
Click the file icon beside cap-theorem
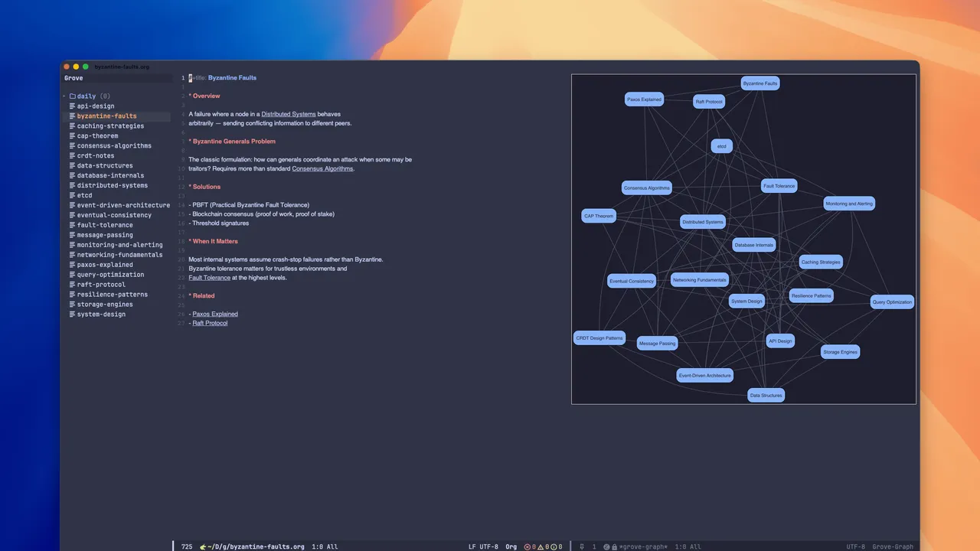click(73, 136)
